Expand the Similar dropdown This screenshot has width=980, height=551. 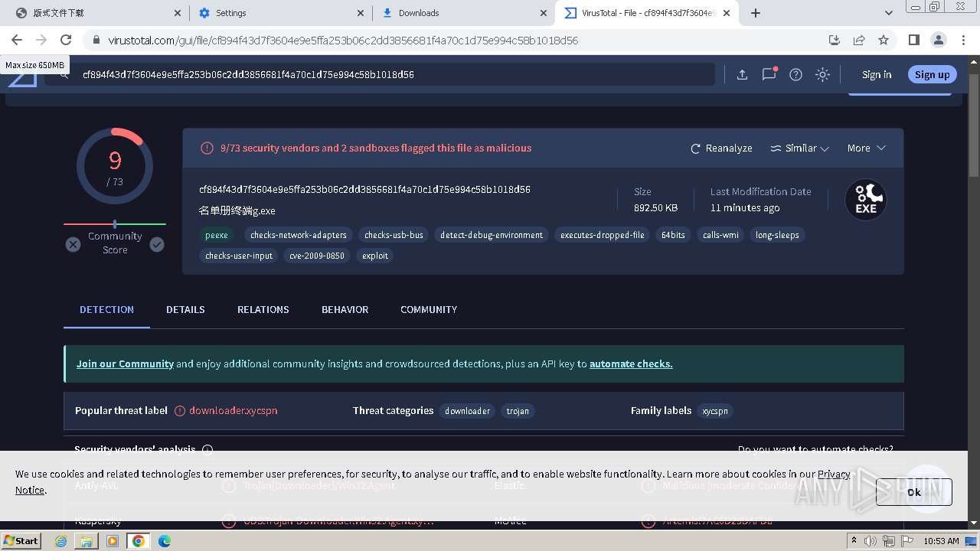tap(800, 148)
